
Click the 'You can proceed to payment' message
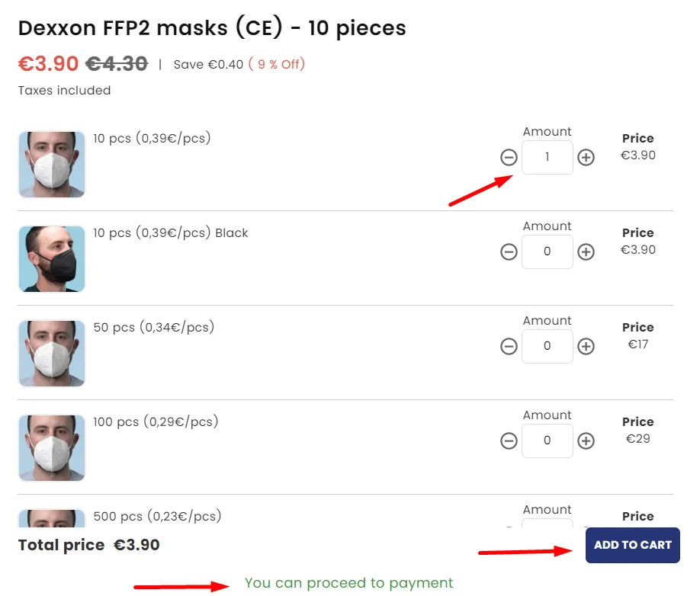[348, 583]
